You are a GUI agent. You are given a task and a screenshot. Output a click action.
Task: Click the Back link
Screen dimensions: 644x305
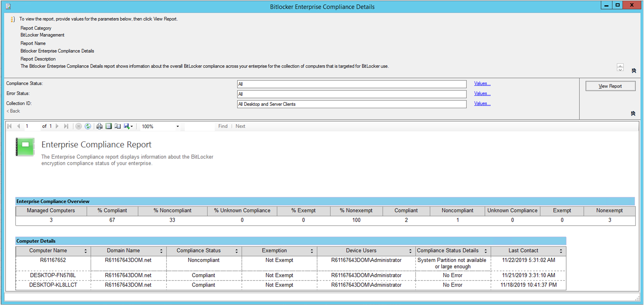[13, 111]
